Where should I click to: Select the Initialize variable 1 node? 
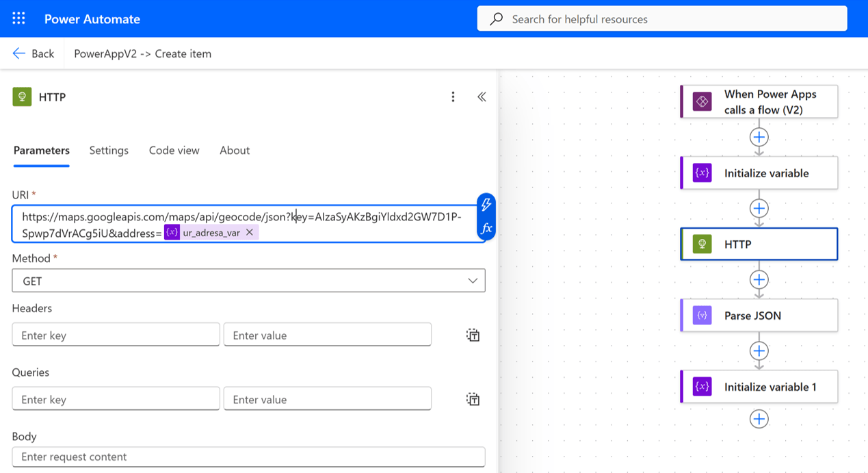pos(759,387)
